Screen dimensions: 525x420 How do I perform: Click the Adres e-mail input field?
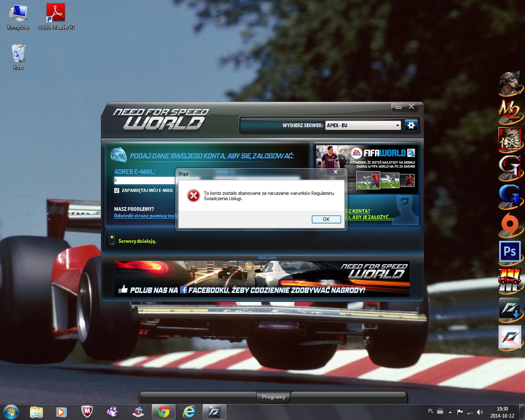tap(145, 180)
